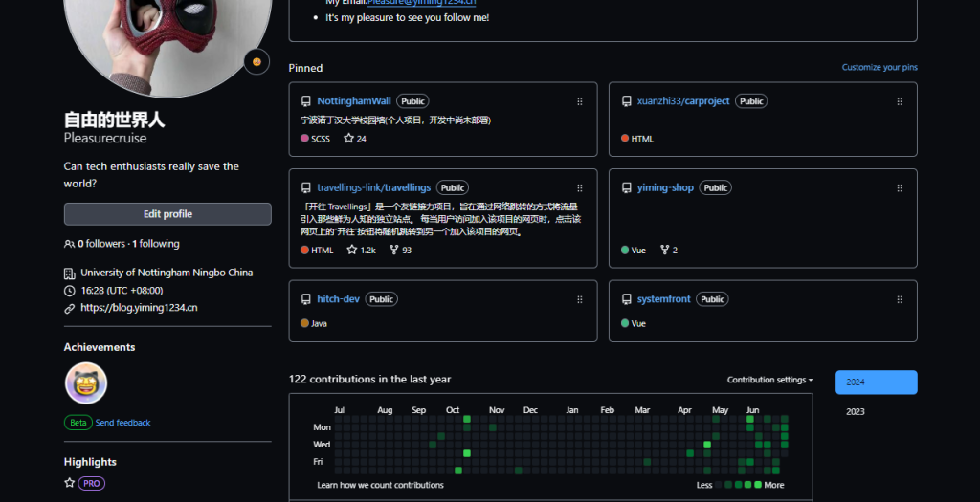Grab the drag handle on NottinghamWall card

click(x=579, y=101)
